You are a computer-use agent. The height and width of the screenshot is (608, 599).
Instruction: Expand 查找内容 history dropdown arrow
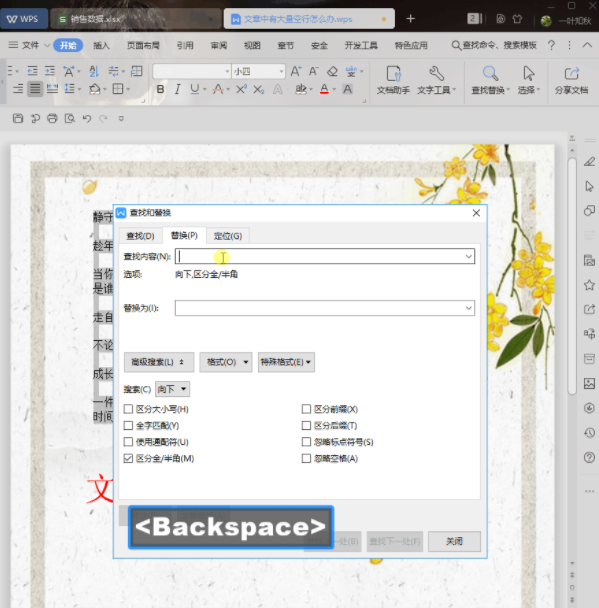coord(468,256)
